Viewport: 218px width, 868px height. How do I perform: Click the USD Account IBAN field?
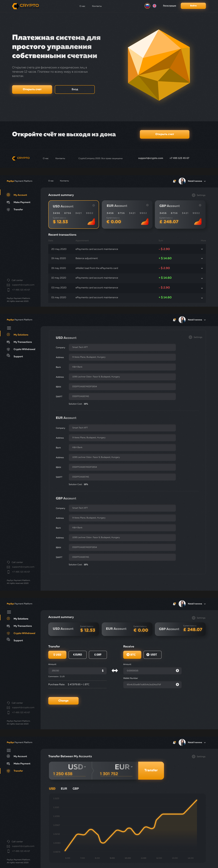[x=122, y=386]
